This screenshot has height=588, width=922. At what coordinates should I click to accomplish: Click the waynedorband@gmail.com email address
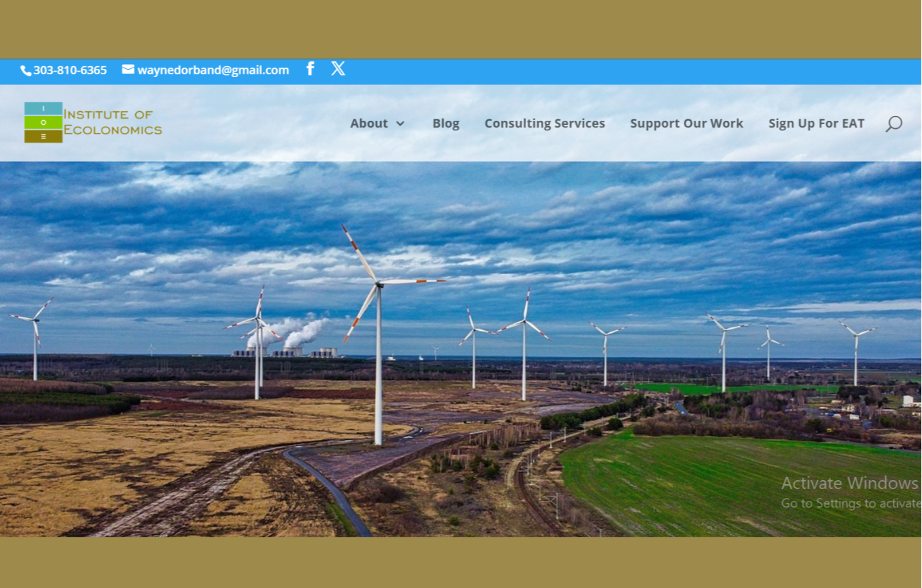point(213,70)
